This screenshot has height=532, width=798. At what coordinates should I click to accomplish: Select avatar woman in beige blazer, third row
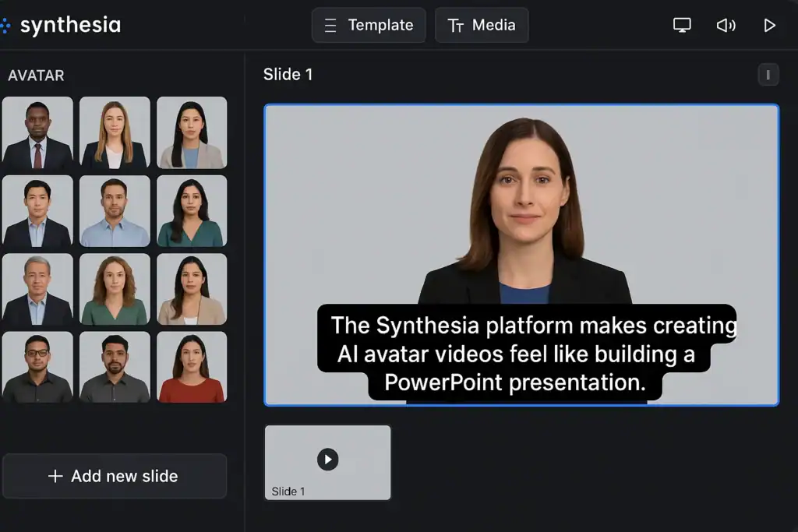point(192,289)
